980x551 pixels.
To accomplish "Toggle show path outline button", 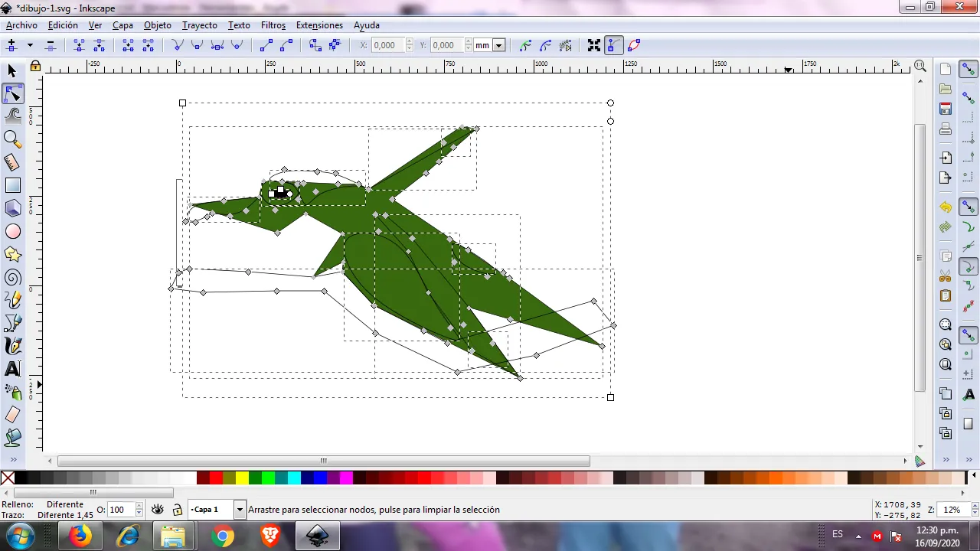I will 634,46.
